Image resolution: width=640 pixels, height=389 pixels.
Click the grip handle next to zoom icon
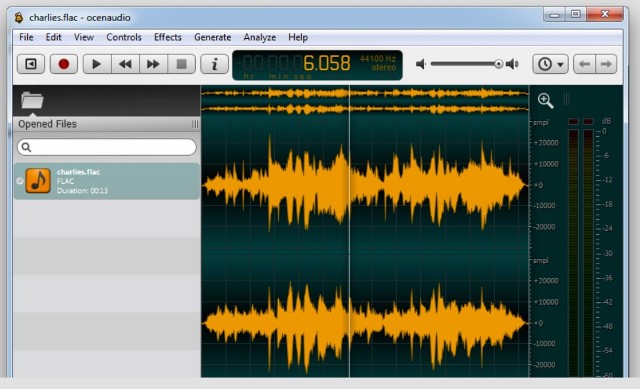point(567,99)
